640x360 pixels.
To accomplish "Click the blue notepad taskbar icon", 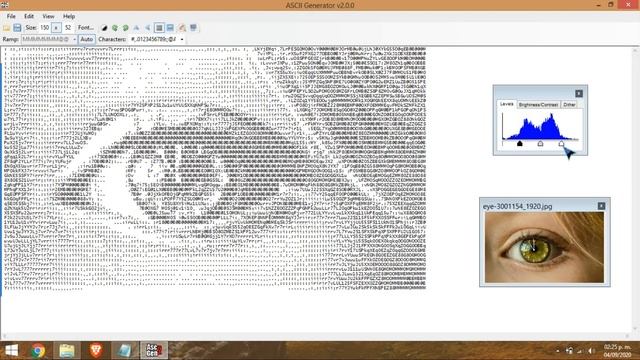I will click(124, 351).
